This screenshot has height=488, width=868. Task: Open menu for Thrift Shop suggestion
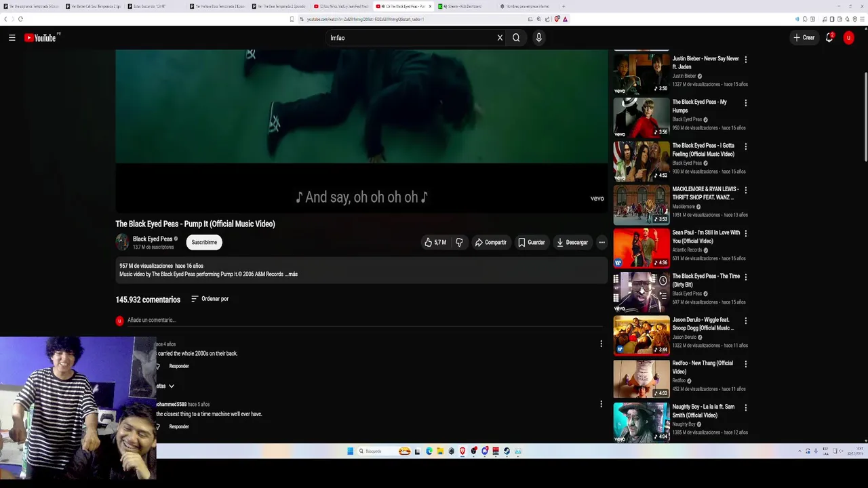(x=745, y=190)
